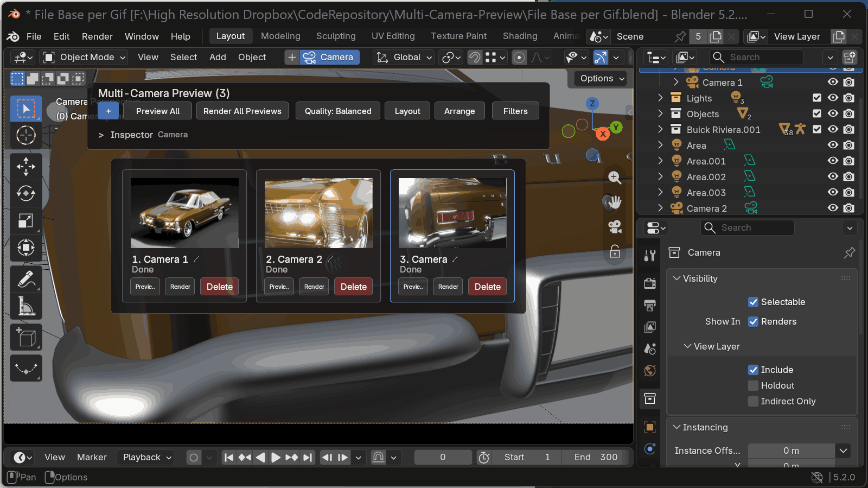This screenshot has height=488, width=868.
Task: Uncheck Show In Renders checkbox
Action: (753, 321)
